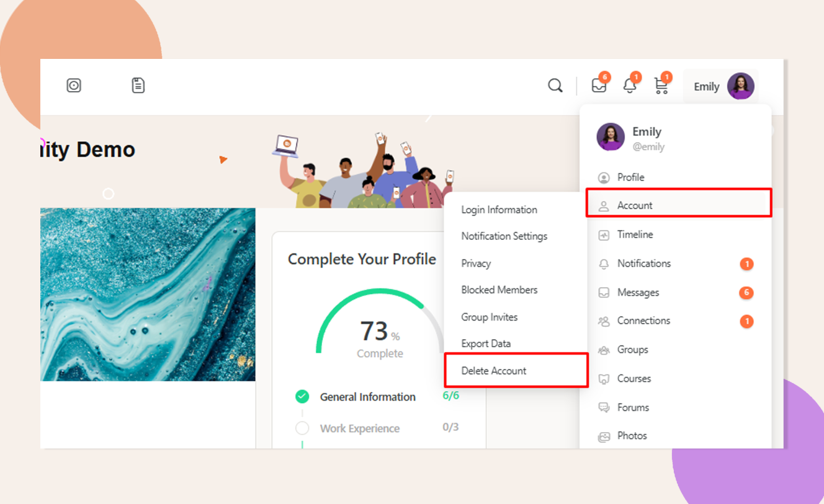Click the Messages count badge showing 6
The width and height of the screenshot is (824, 504).
[x=746, y=293]
